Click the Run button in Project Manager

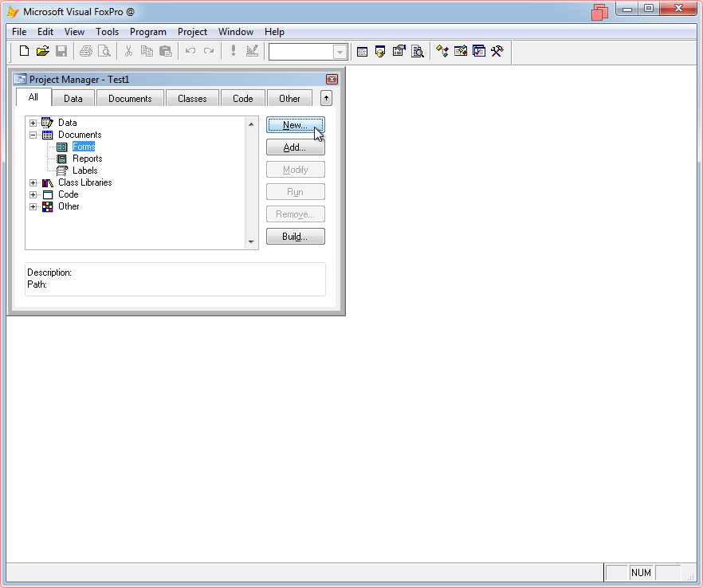296,192
